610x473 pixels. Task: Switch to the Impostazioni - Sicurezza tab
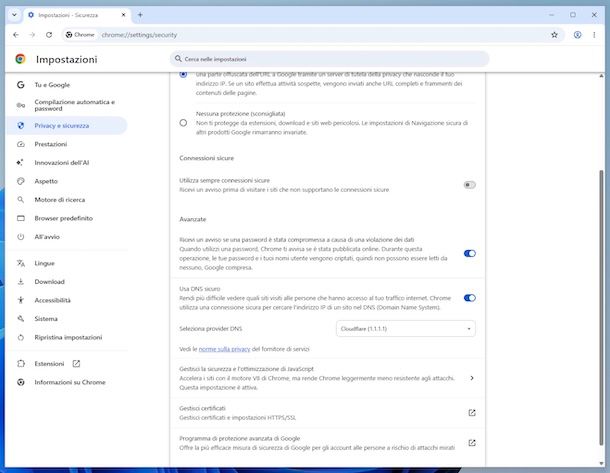76,15
